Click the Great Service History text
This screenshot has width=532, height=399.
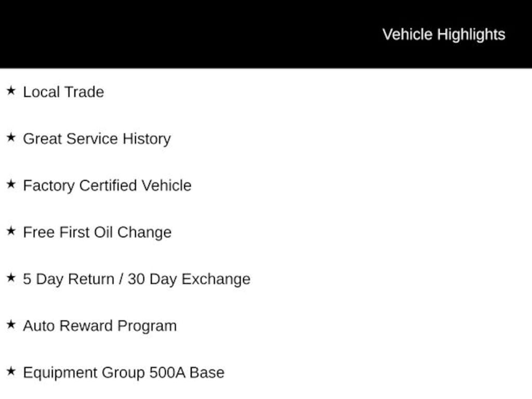coord(97,139)
